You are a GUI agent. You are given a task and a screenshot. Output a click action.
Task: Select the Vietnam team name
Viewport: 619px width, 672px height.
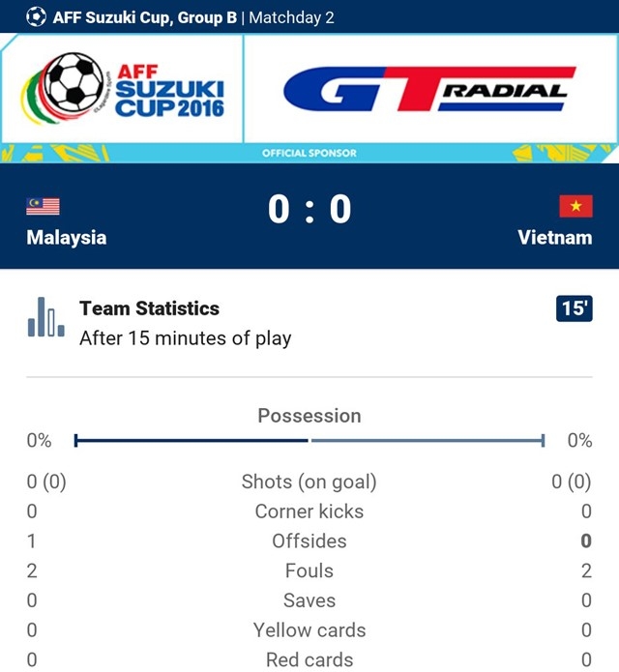[x=554, y=237]
